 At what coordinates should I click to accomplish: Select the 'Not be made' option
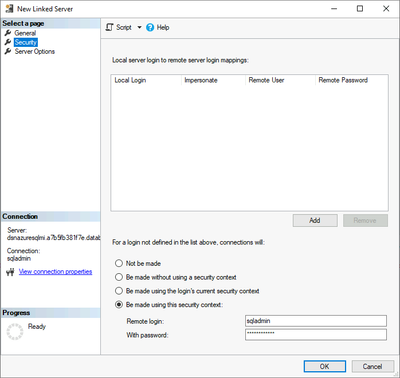point(119,263)
